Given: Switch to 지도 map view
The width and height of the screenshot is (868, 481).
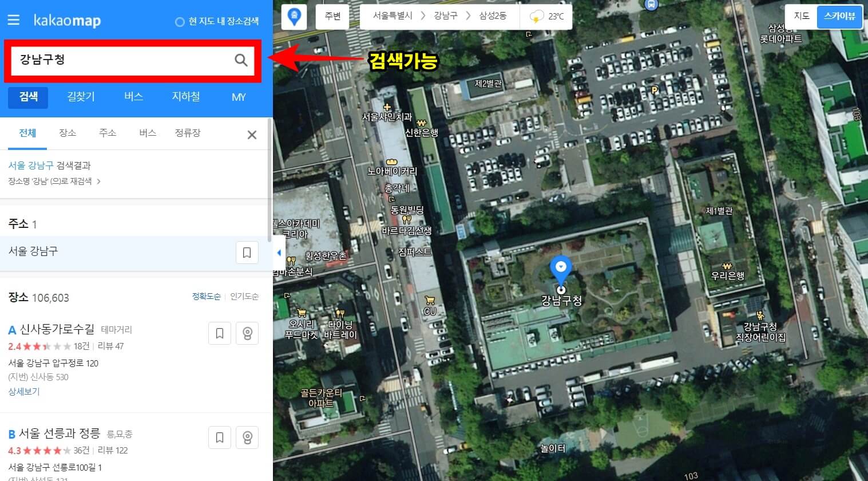Looking at the screenshot, I should (802, 16).
